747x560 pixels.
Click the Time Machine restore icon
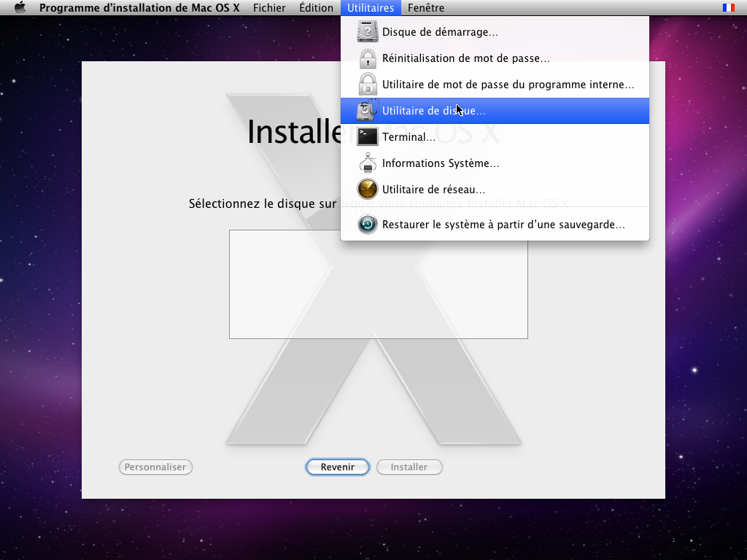coord(368,225)
